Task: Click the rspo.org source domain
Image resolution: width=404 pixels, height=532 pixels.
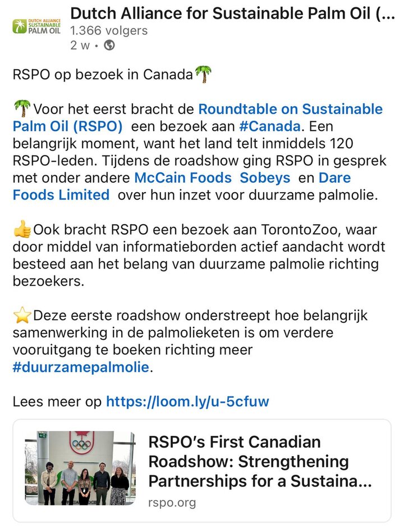Action: tap(172, 502)
